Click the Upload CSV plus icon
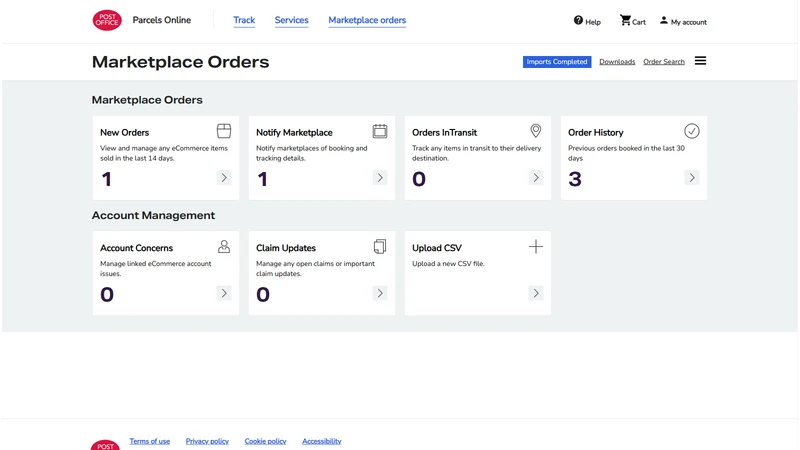 click(x=536, y=246)
